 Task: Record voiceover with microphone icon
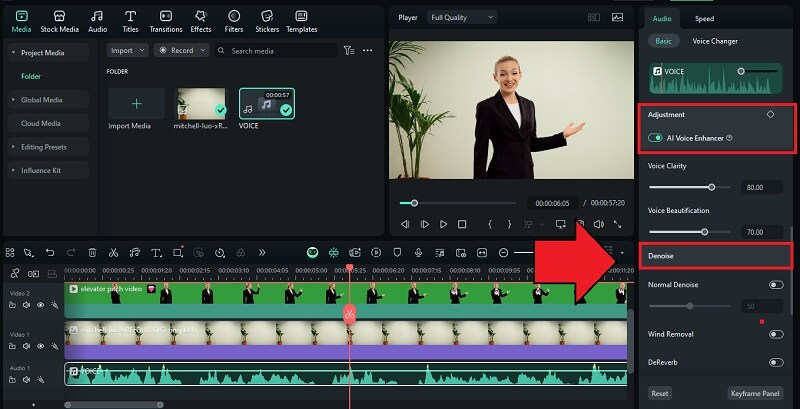coord(418,252)
